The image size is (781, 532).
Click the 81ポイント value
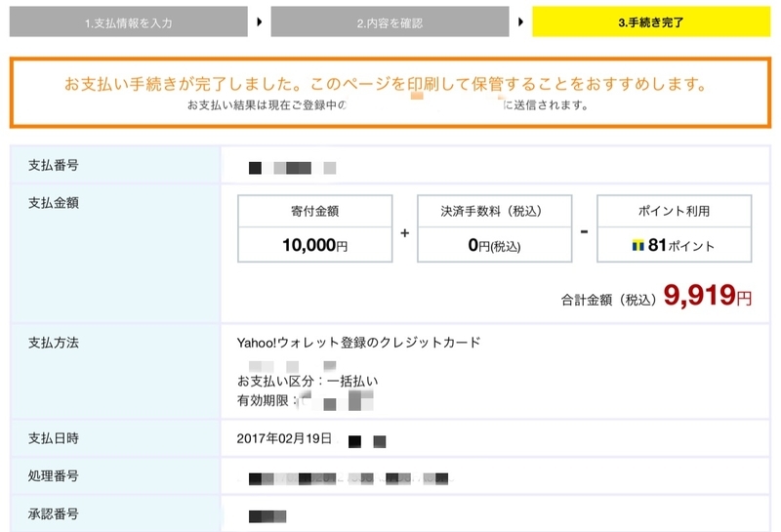click(x=680, y=245)
